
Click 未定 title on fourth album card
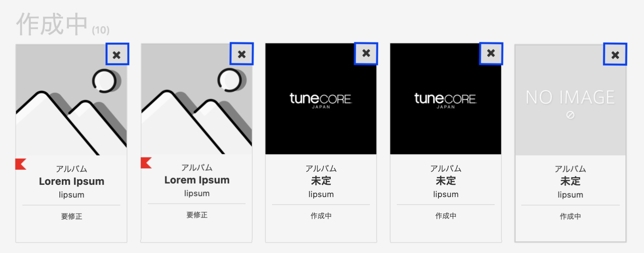pyautogui.click(x=446, y=181)
